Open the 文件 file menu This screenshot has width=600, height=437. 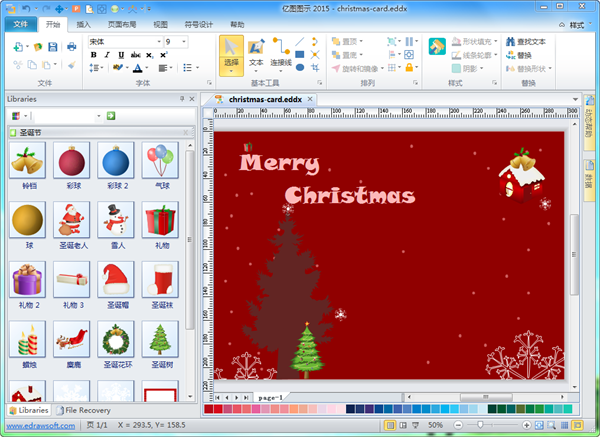pos(21,24)
